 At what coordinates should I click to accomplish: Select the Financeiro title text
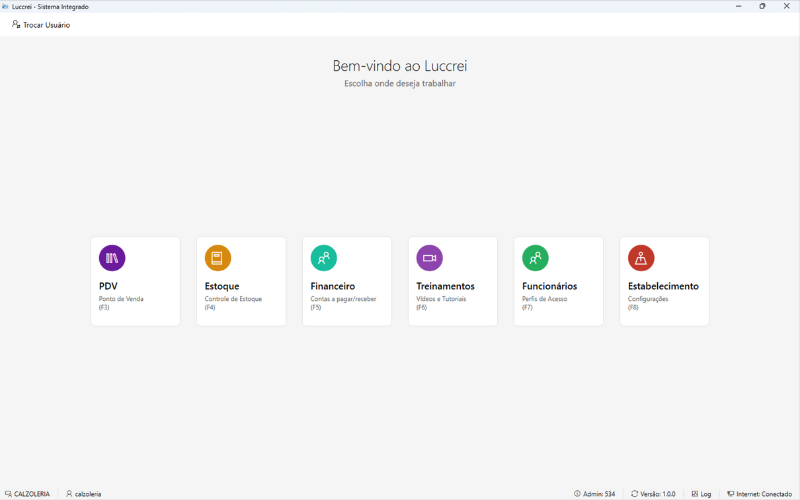click(x=333, y=286)
